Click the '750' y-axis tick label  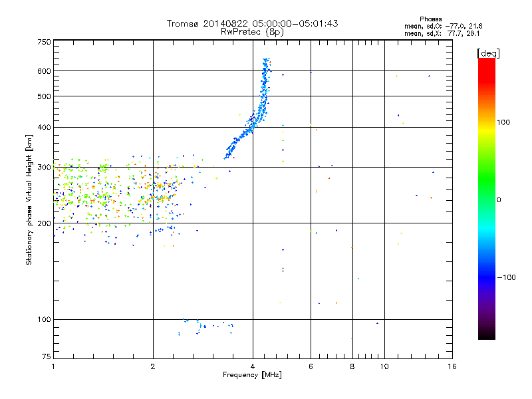pyautogui.click(x=44, y=42)
